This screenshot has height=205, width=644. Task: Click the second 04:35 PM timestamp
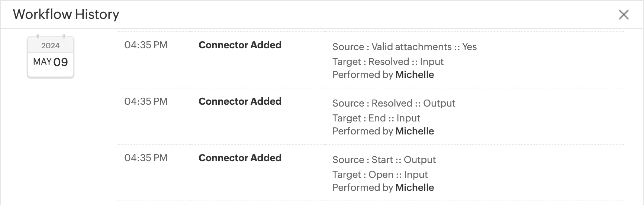[x=146, y=101]
